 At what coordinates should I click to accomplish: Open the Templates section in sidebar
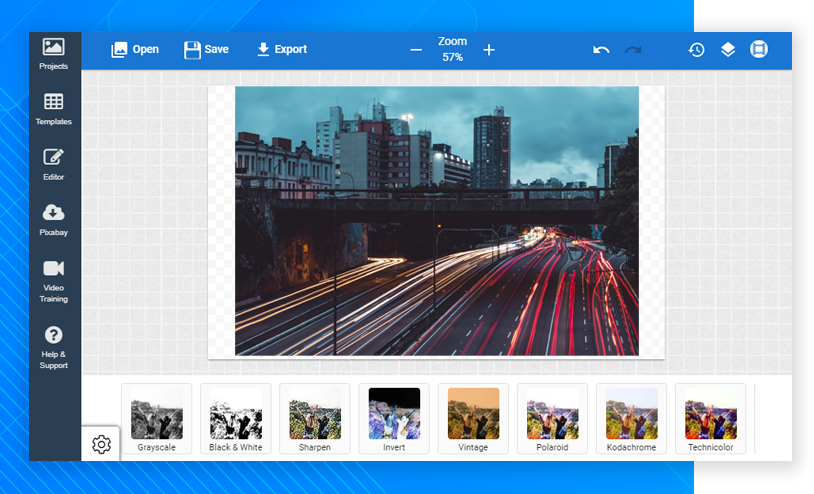[x=53, y=109]
